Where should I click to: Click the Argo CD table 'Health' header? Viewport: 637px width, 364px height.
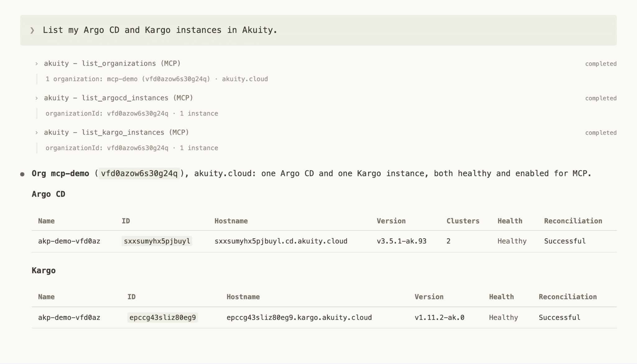[x=510, y=221]
